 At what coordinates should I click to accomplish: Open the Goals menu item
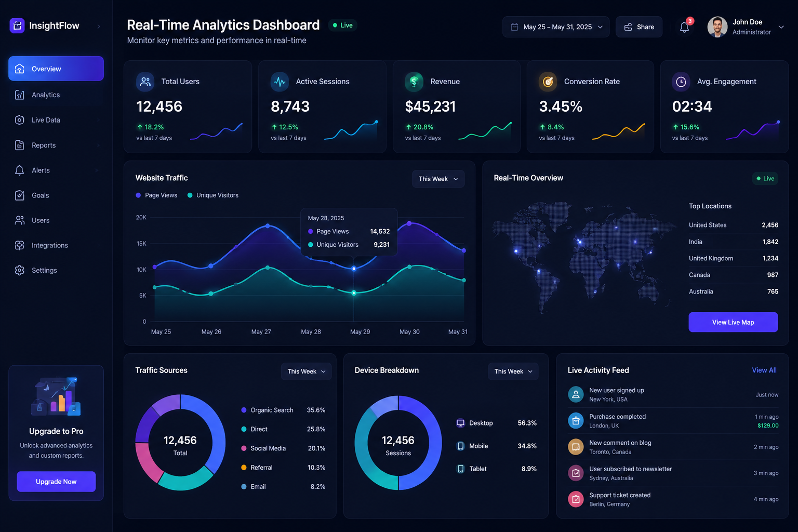click(x=56, y=195)
